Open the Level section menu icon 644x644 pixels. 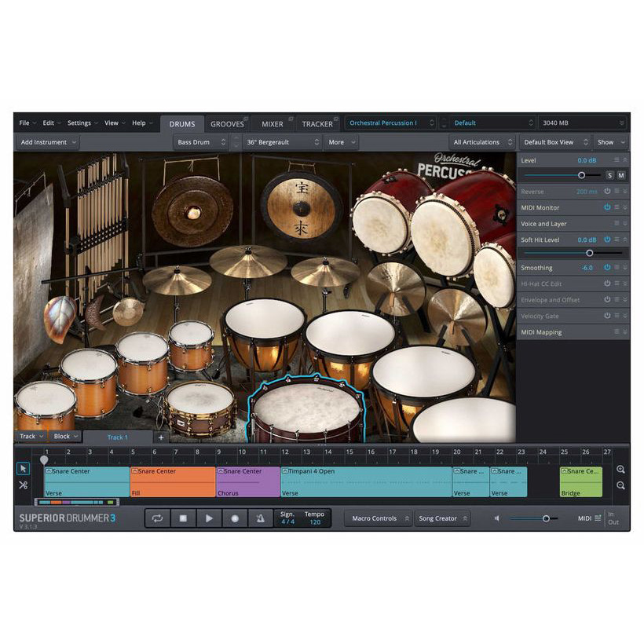(x=617, y=160)
